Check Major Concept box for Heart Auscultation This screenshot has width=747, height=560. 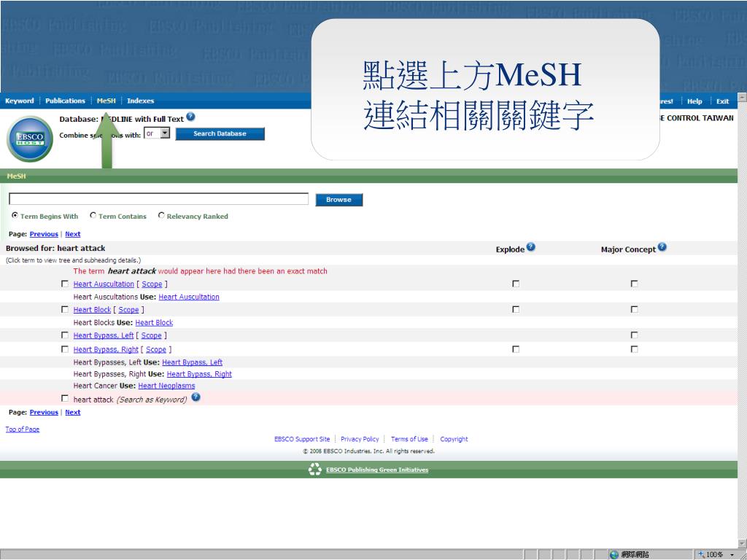tap(634, 284)
